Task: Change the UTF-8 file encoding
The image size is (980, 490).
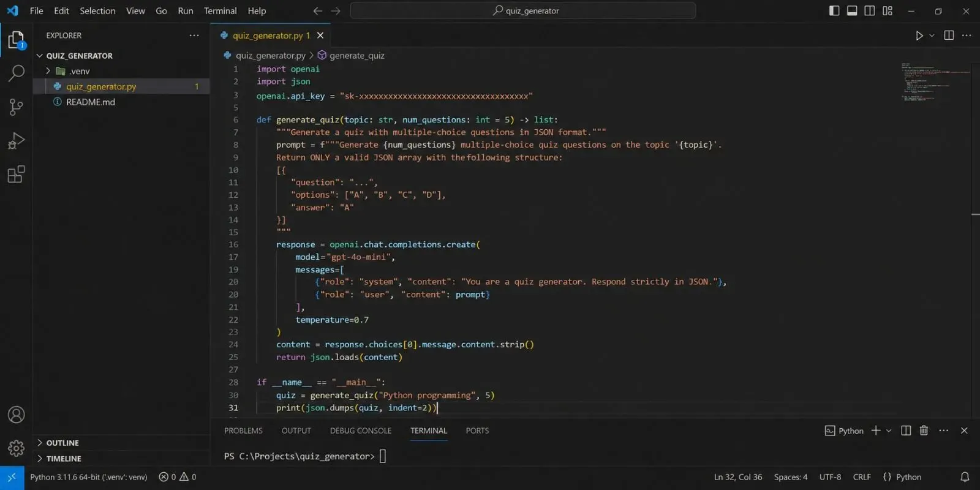Action: 830,477
